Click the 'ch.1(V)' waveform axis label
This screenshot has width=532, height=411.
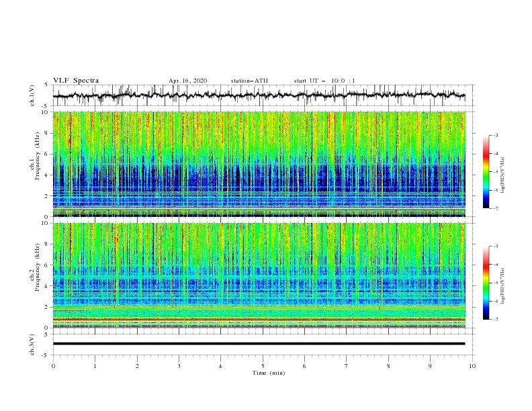pos(32,95)
